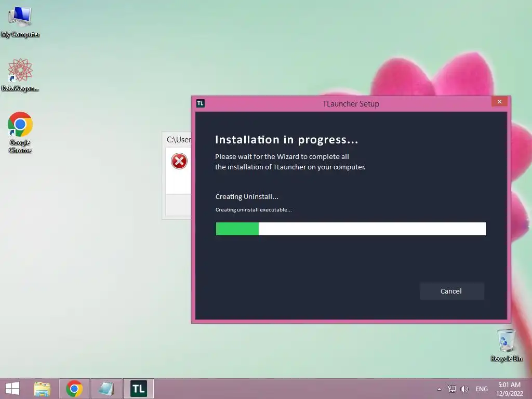Click the 'Installation in progress...' heading
Screen dimensions: 532x399
click(287, 140)
